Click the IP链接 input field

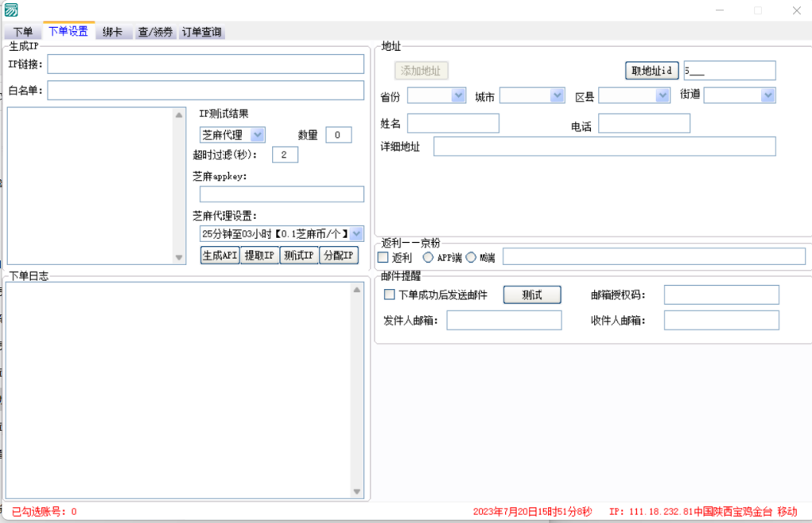(x=205, y=64)
